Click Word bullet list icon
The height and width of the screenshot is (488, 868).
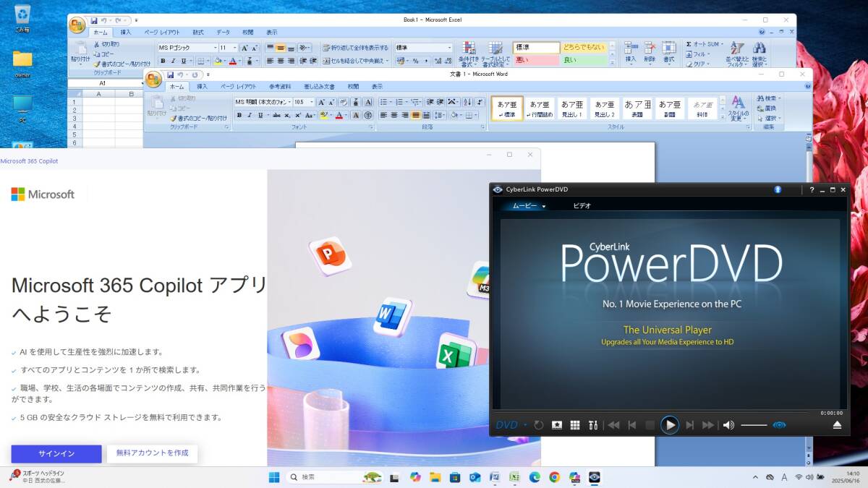[384, 102]
